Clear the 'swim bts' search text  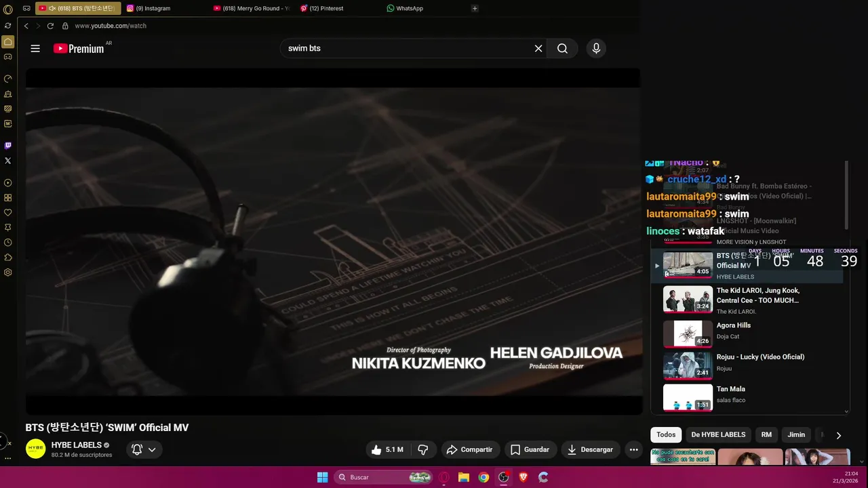pyautogui.click(x=538, y=48)
